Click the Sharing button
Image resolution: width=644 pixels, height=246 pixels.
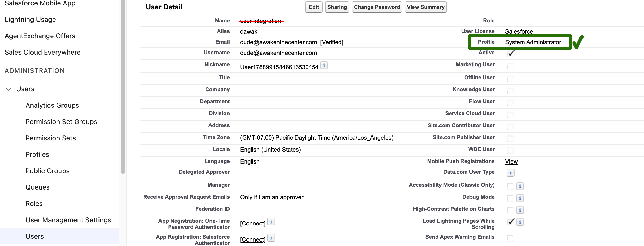[337, 7]
